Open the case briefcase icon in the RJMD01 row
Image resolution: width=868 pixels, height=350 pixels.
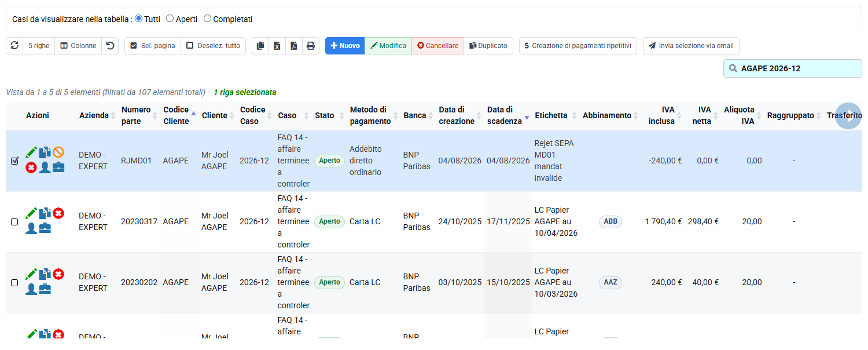58,167
